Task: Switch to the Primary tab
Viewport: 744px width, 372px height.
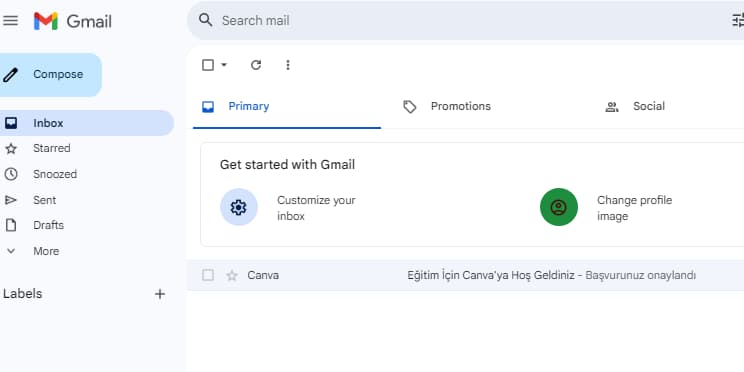Action: [x=287, y=106]
